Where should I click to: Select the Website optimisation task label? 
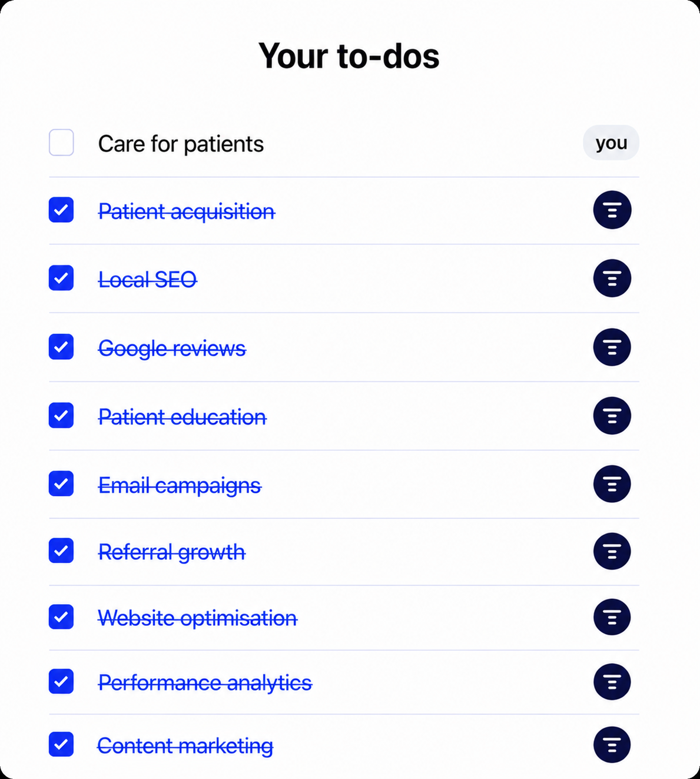tap(198, 618)
